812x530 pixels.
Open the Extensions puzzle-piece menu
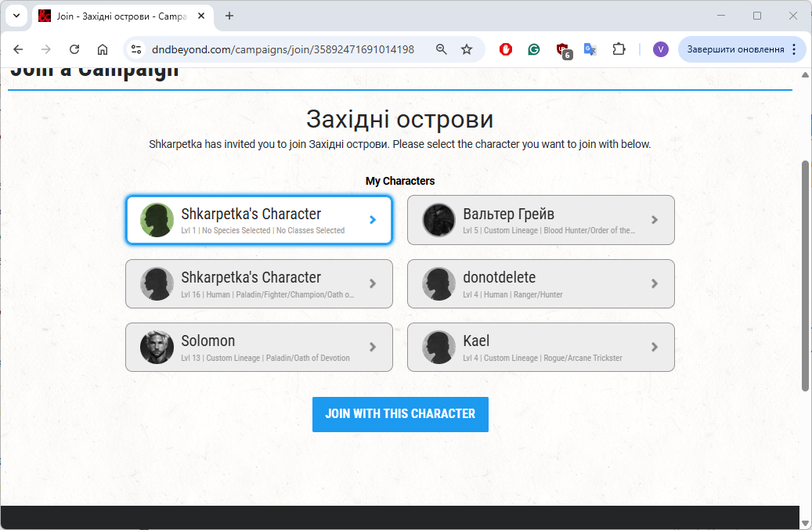click(619, 49)
